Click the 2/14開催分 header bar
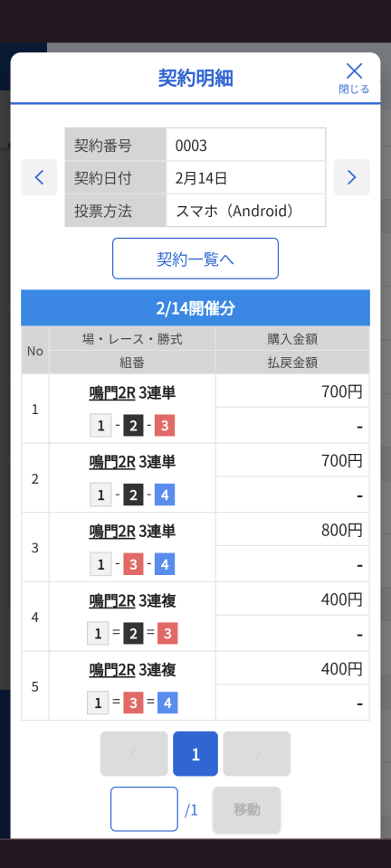This screenshot has width=391, height=868. (x=195, y=308)
